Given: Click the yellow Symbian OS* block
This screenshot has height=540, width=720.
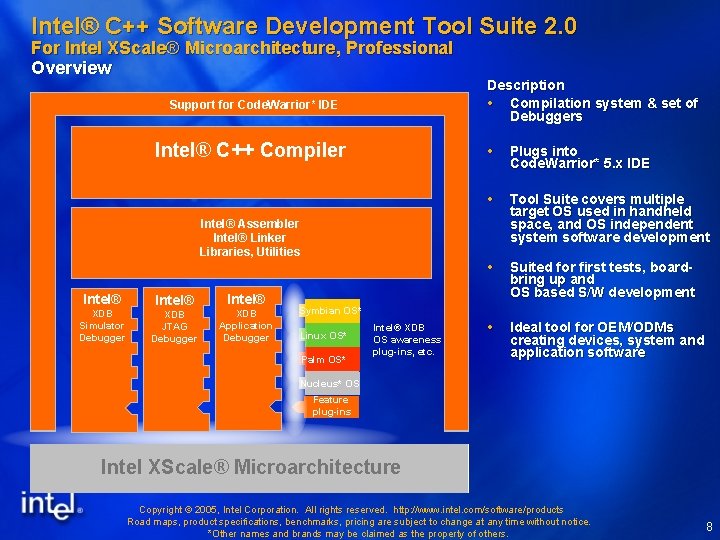Looking at the screenshot, I should click(329, 311).
